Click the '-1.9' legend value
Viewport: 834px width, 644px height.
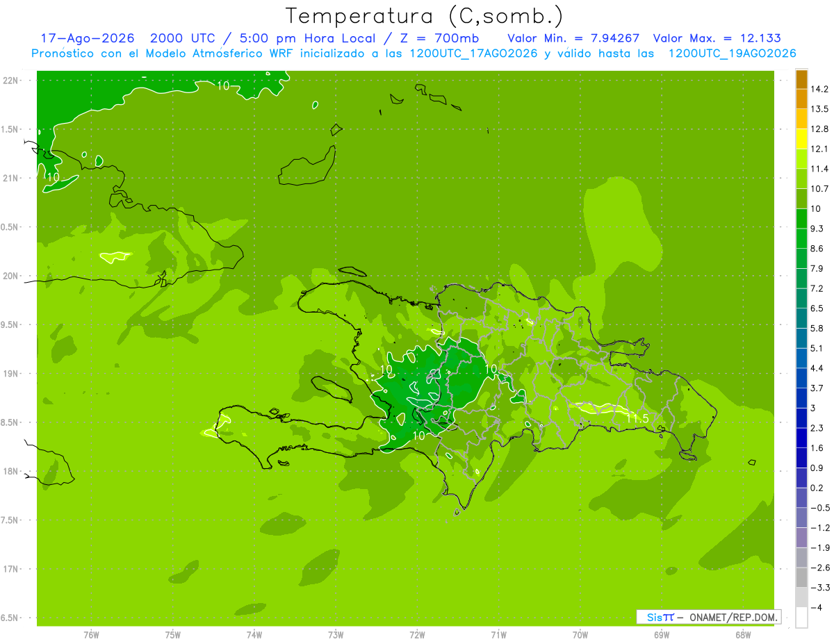tap(820, 547)
